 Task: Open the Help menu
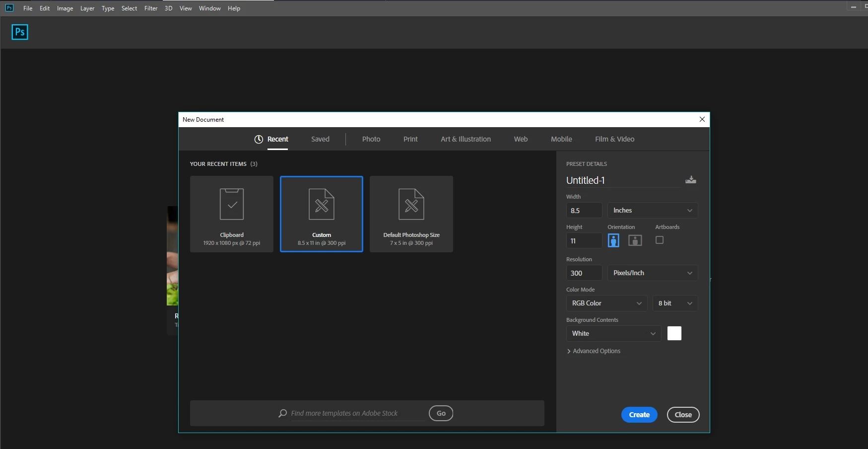point(234,8)
